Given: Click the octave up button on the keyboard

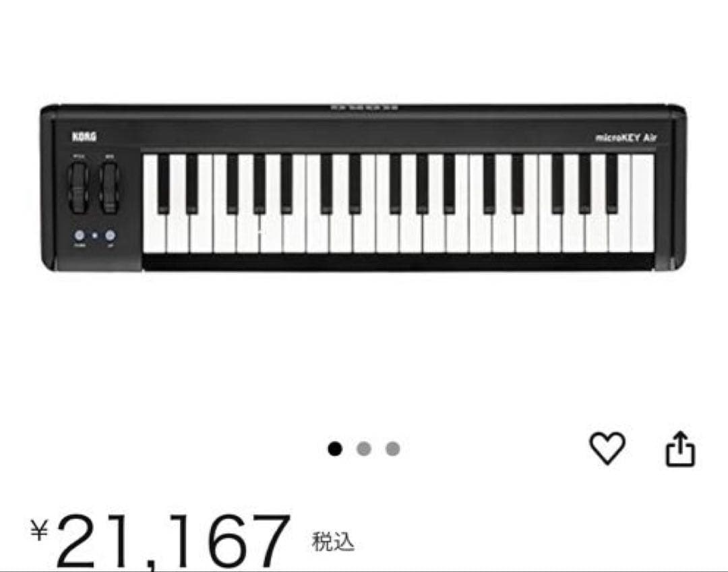Looking at the screenshot, I should pyautogui.click(x=110, y=235).
